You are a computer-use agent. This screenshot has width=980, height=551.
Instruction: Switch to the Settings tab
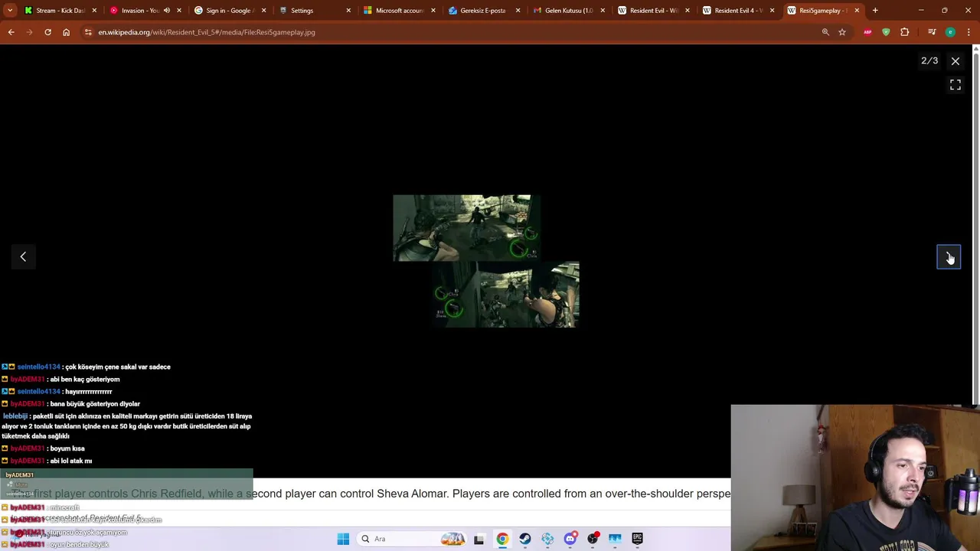pos(314,11)
